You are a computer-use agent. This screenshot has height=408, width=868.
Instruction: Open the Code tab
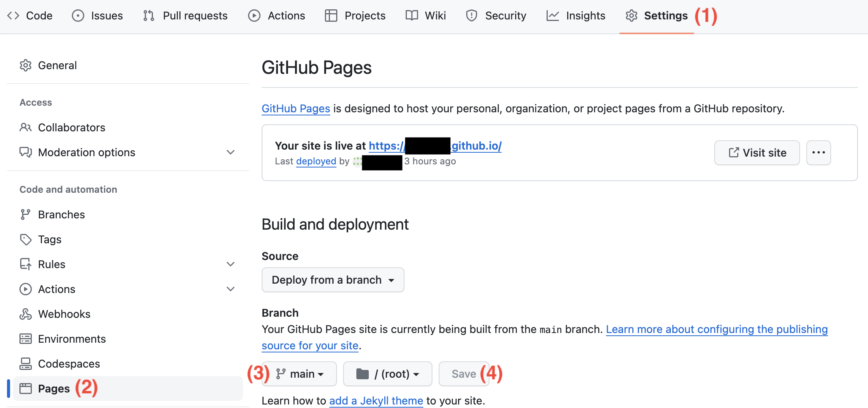click(30, 16)
